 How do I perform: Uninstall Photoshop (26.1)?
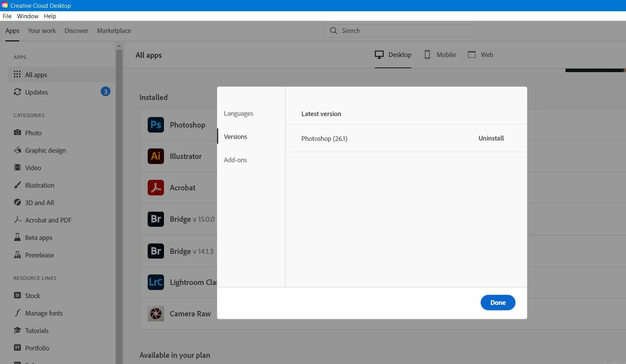coord(491,138)
